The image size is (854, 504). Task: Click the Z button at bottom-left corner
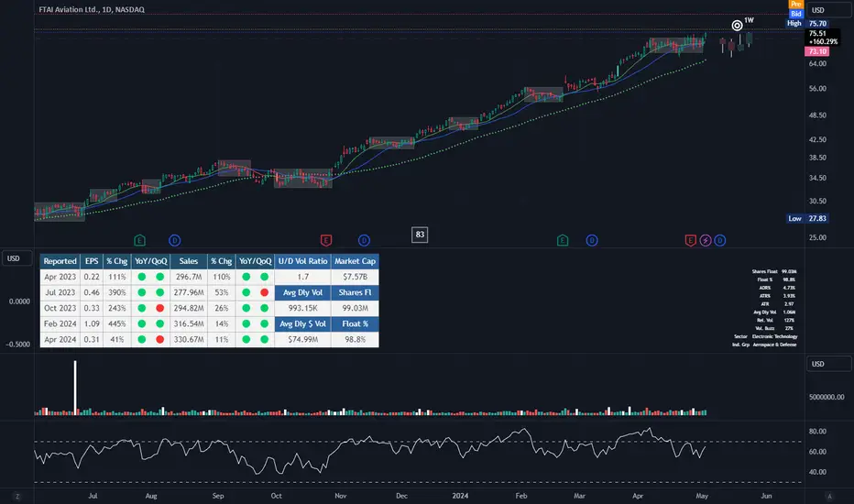(17, 497)
